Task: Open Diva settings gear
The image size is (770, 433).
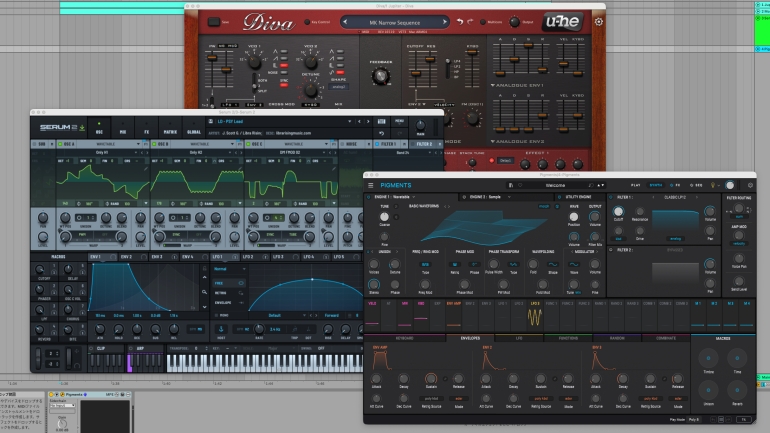Action: pos(599,22)
